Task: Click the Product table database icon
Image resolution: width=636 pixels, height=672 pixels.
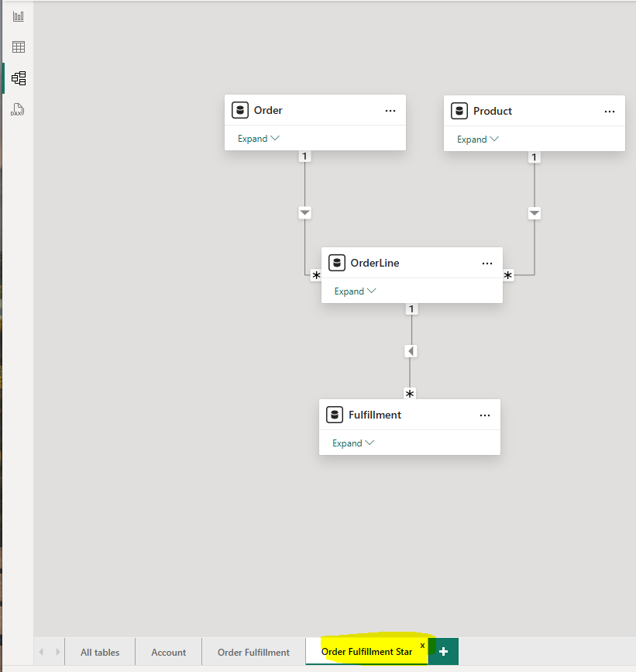Action: [x=459, y=111]
